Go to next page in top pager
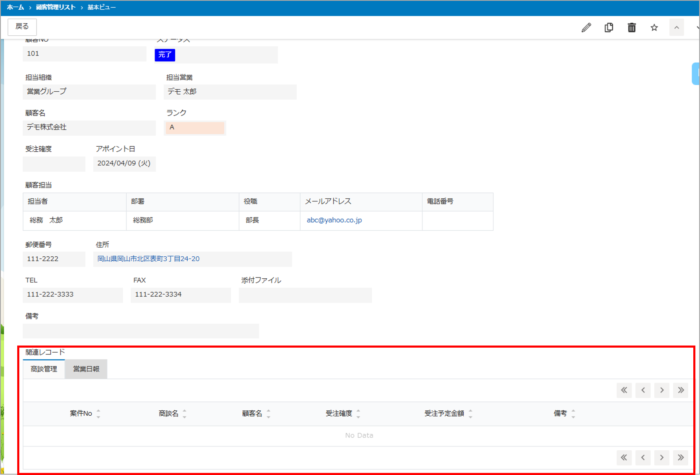The width and height of the screenshot is (700, 475). (662, 390)
